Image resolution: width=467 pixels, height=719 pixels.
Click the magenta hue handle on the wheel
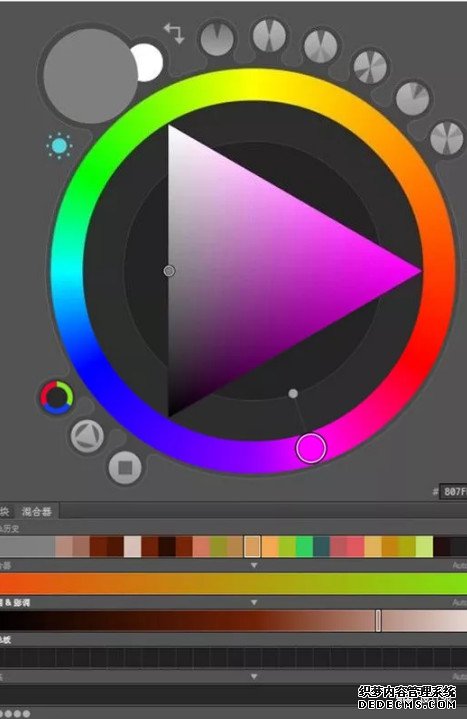[x=311, y=448]
